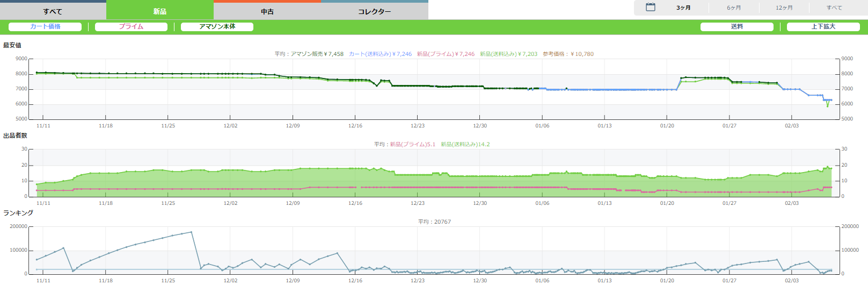This screenshot has height=285, width=868.
Task: Toggle the アマゾン本体 filter
Action: [217, 27]
